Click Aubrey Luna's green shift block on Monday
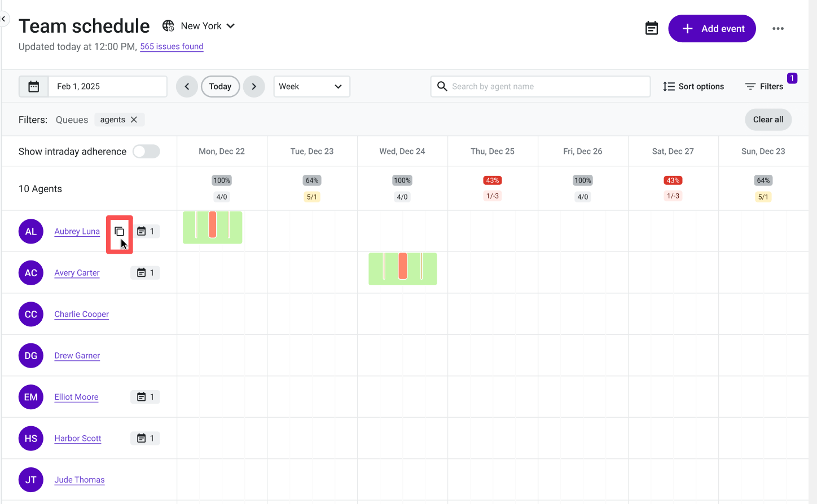This screenshot has height=504, width=817. [x=213, y=228]
